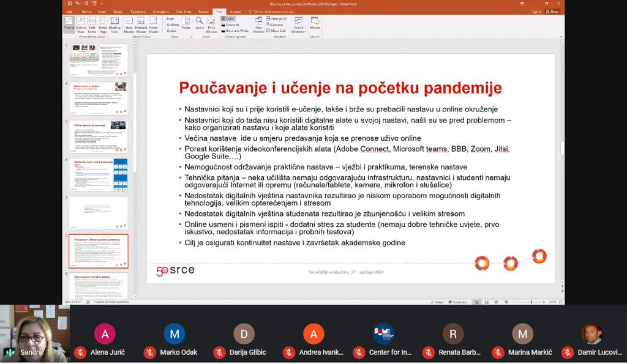Expand the Switch Windows dropdown
Viewport: 627px width, 364px height.
click(299, 26)
